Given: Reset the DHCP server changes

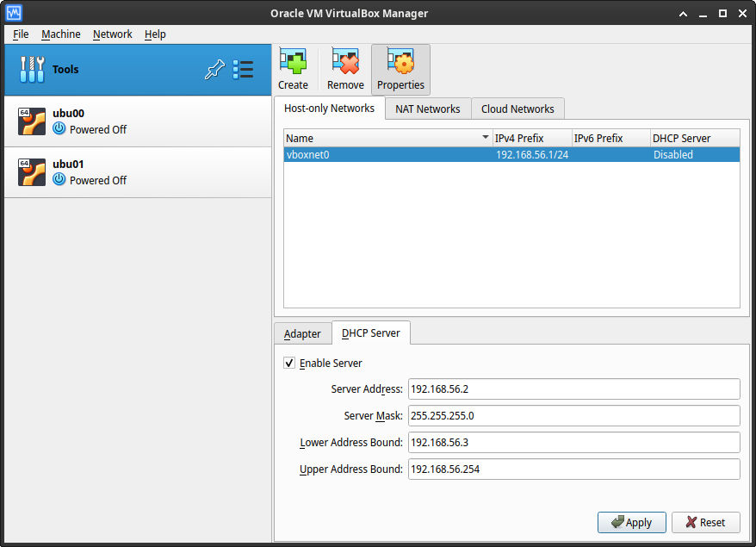Looking at the screenshot, I should pyautogui.click(x=705, y=522).
